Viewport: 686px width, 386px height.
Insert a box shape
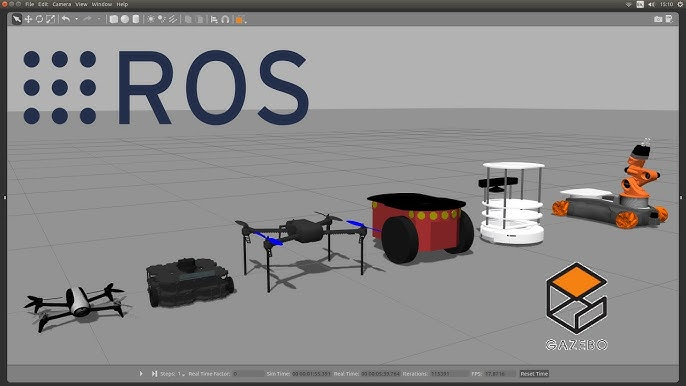114,19
